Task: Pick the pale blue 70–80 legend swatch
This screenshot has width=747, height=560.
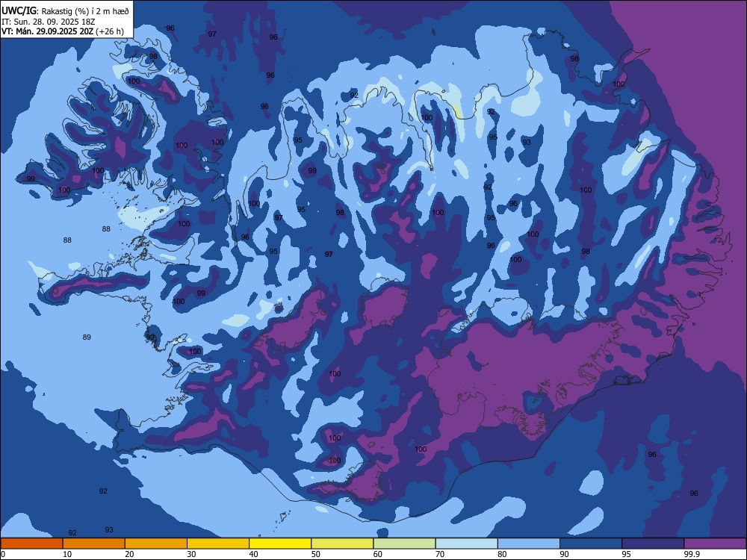Action: (467, 544)
